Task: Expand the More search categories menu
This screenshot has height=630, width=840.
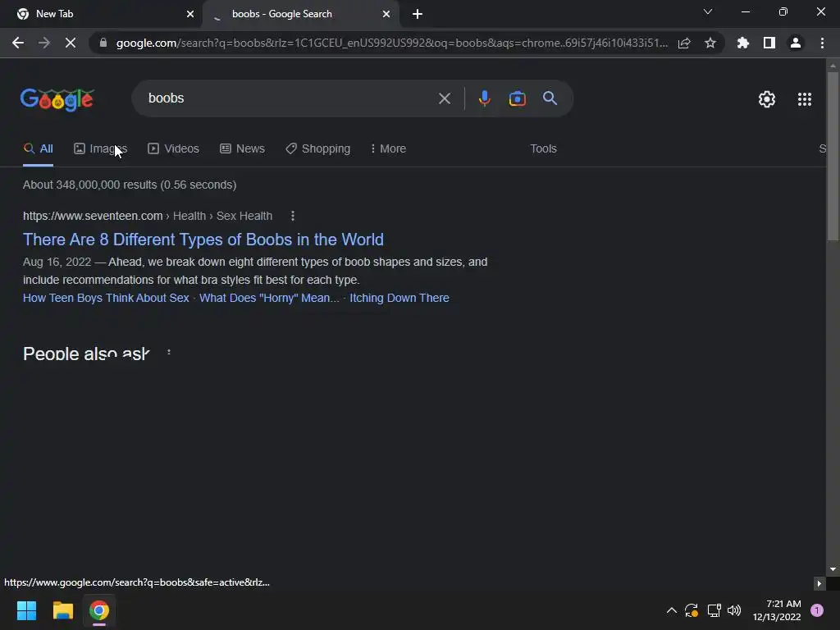Action: (x=388, y=149)
